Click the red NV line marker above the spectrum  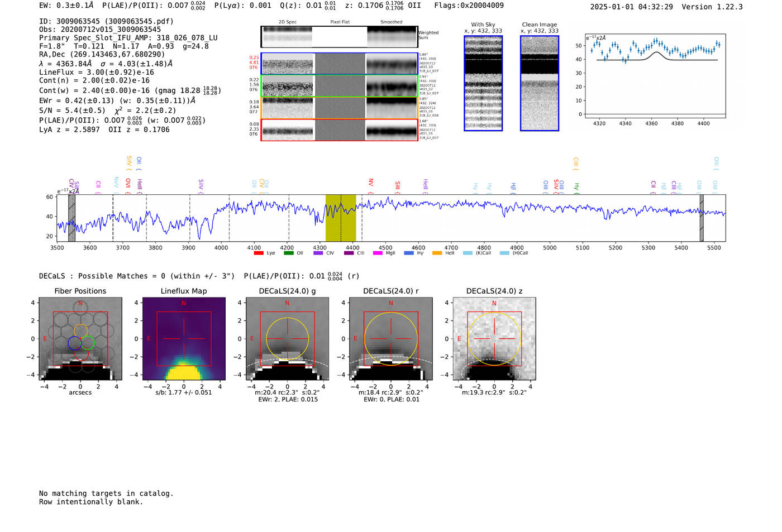(x=370, y=183)
